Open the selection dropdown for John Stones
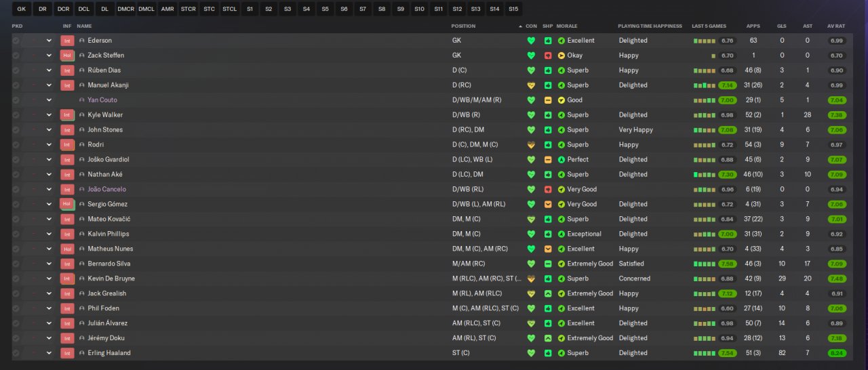The image size is (868, 370). (x=49, y=130)
